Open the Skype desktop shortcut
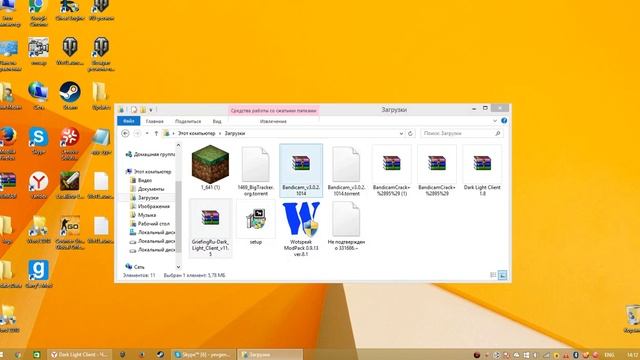 38,140
